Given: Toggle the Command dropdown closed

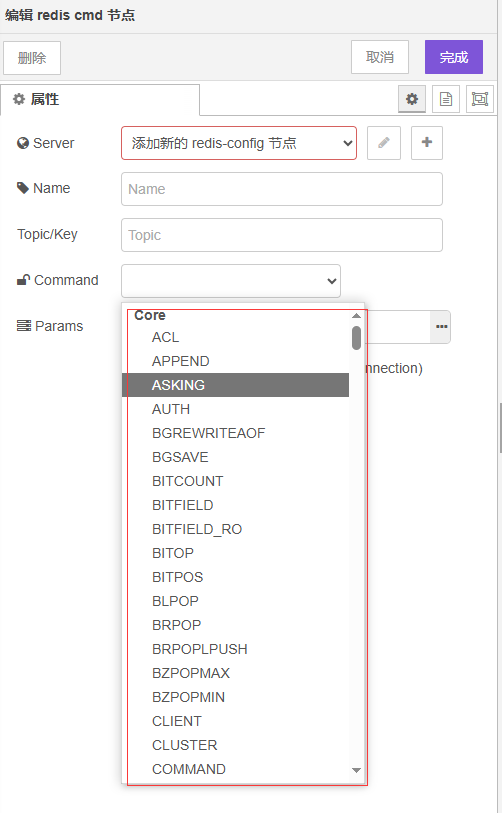Looking at the screenshot, I should pyautogui.click(x=231, y=281).
